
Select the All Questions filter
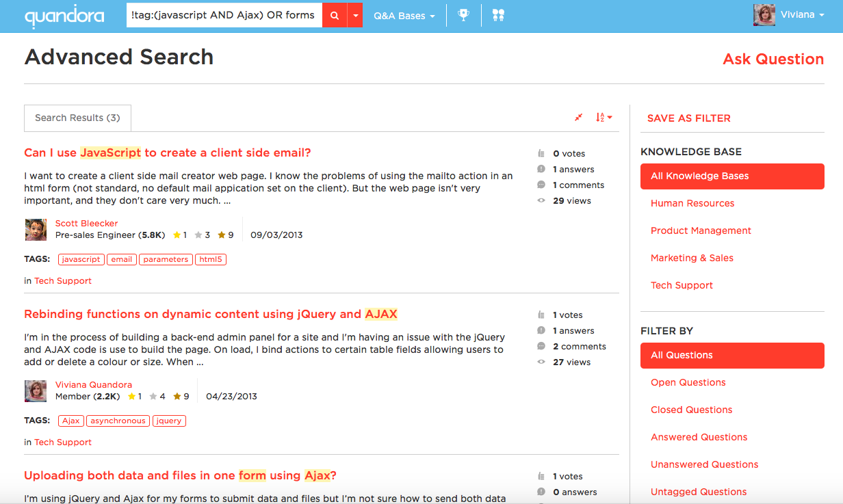[732, 356]
